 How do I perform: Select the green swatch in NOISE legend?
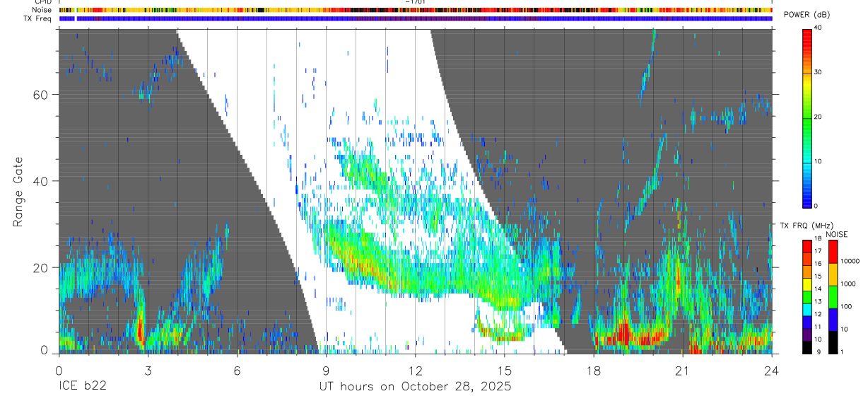point(833,297)
